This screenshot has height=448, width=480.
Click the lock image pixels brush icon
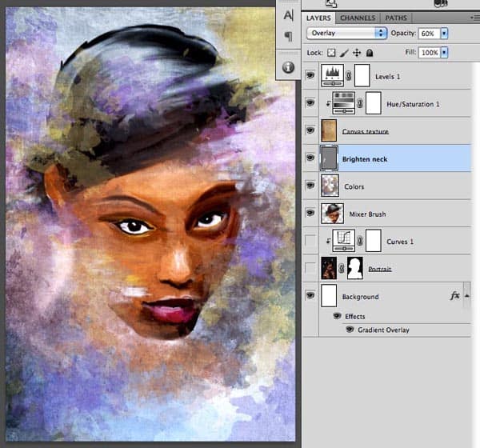pos(345,52)
